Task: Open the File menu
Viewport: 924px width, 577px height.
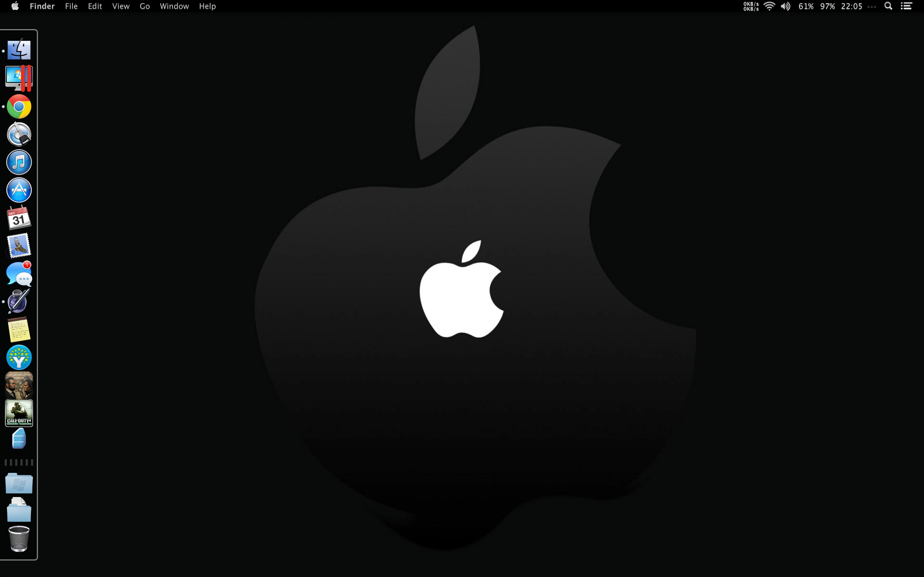Action: click(71, 6)
